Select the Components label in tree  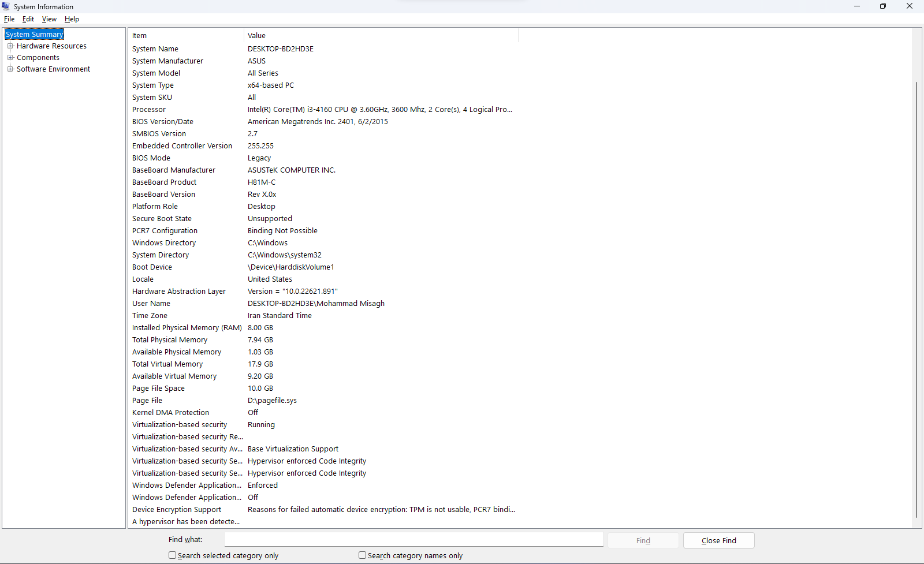point(38,58)
